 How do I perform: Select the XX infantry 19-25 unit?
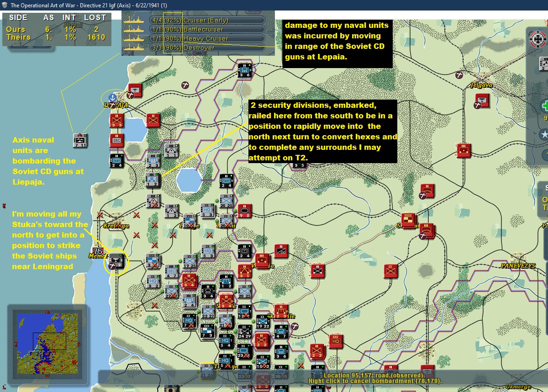coord(190,262)
